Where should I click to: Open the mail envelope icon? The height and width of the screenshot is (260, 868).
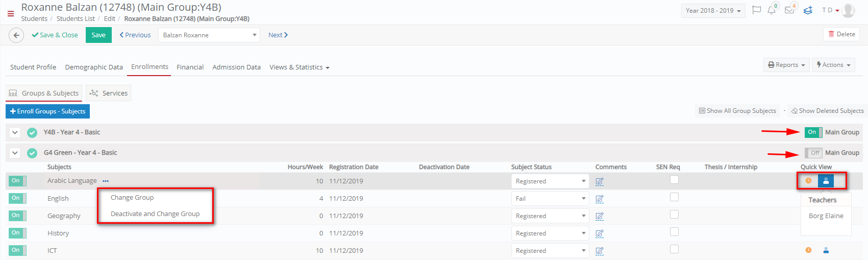(789, 10)
